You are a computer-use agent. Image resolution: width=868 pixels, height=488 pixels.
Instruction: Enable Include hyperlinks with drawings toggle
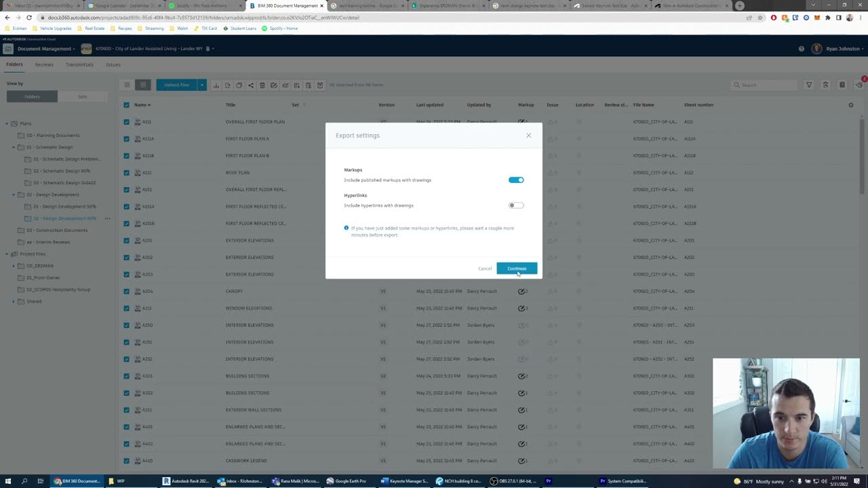[516, 205]
